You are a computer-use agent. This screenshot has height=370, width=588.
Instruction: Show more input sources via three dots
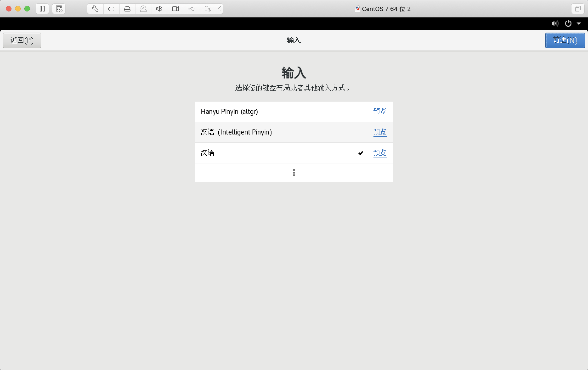(x=294, y=173)
